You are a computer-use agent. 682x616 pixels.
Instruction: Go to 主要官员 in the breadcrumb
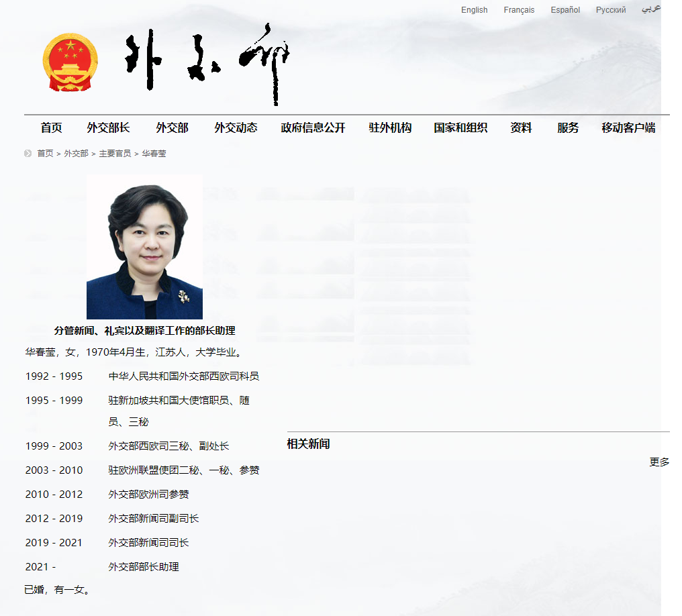[115, 154]
